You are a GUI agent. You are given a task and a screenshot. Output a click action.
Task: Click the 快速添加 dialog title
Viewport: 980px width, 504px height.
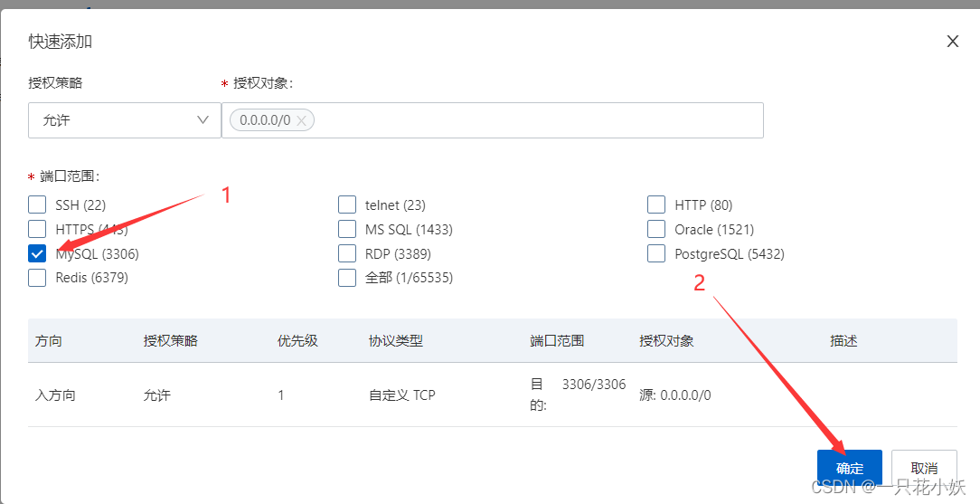(x=61, y=42)
